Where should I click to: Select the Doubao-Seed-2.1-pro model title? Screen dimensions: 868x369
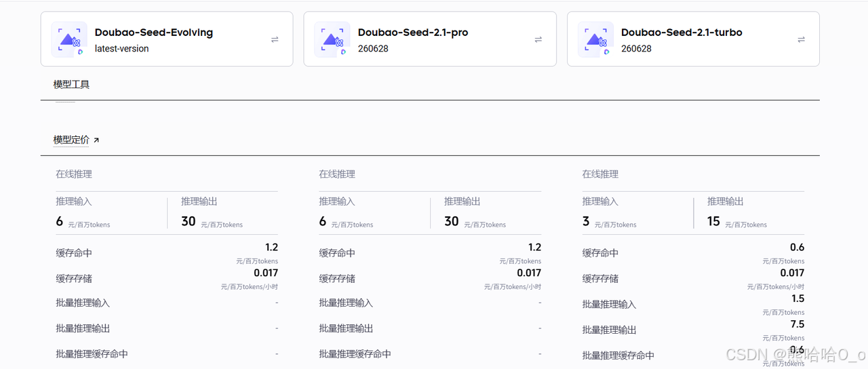pos(413,33)
